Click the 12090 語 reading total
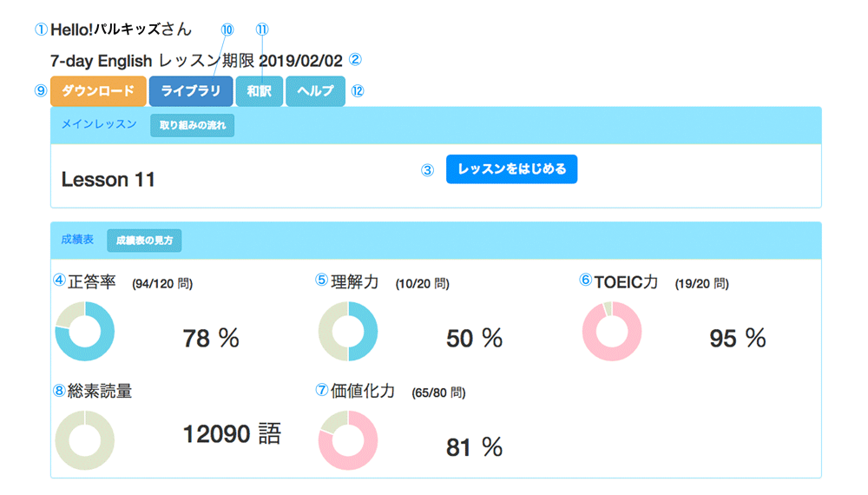This screenshot has width=868, height=495. [232, 434]
